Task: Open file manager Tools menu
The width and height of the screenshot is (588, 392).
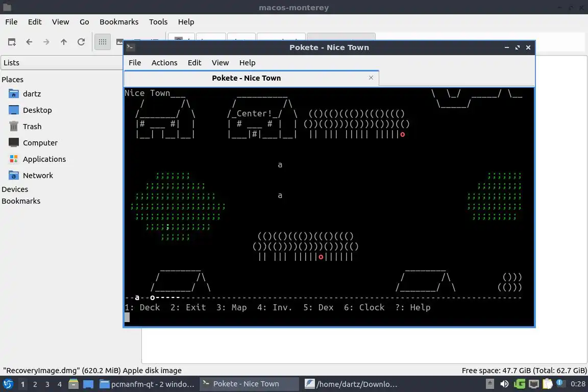Action: pos(158,22)
